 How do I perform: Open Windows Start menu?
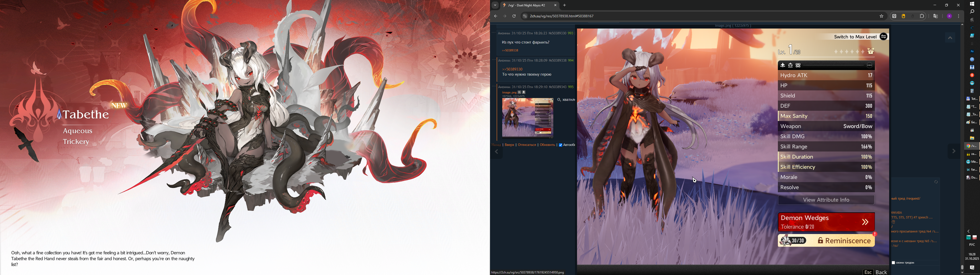pyautogui.click(x=972, y=4)
